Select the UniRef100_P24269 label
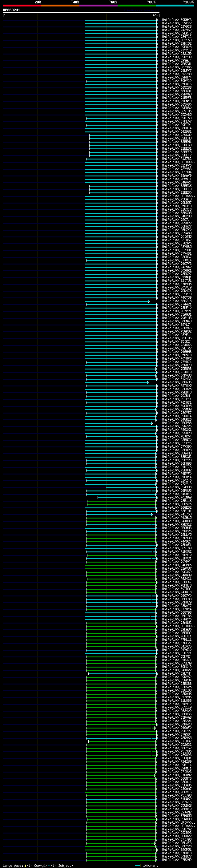The width and height of the screenshot is (197, 868). coord(176,761)
